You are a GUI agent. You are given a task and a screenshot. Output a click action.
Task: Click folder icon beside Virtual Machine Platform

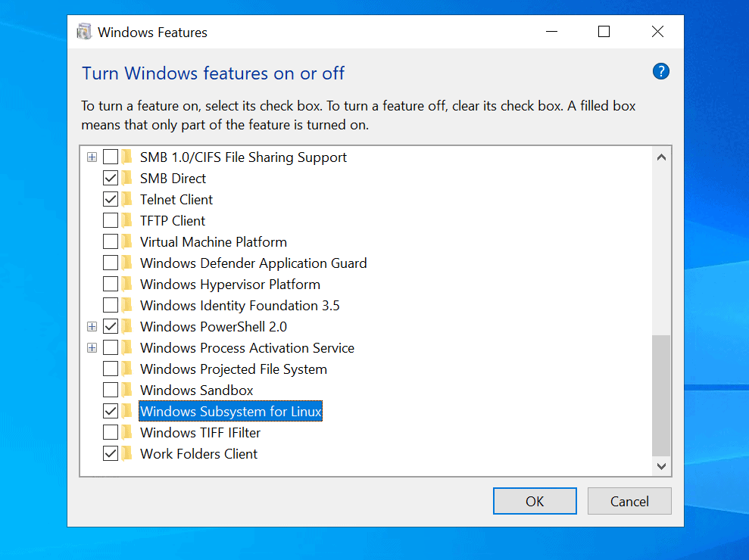(x=126, y=241)
